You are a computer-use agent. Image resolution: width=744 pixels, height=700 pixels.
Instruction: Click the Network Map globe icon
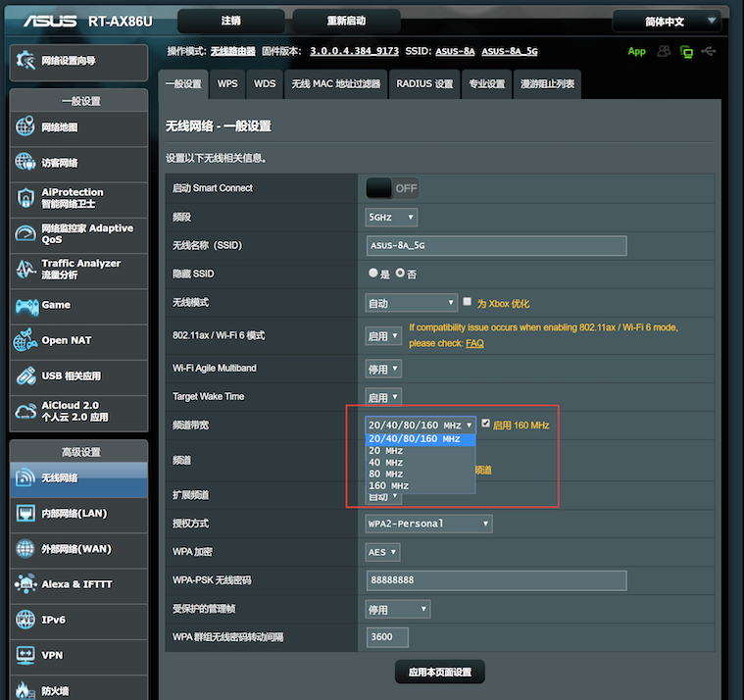(25, 126)
